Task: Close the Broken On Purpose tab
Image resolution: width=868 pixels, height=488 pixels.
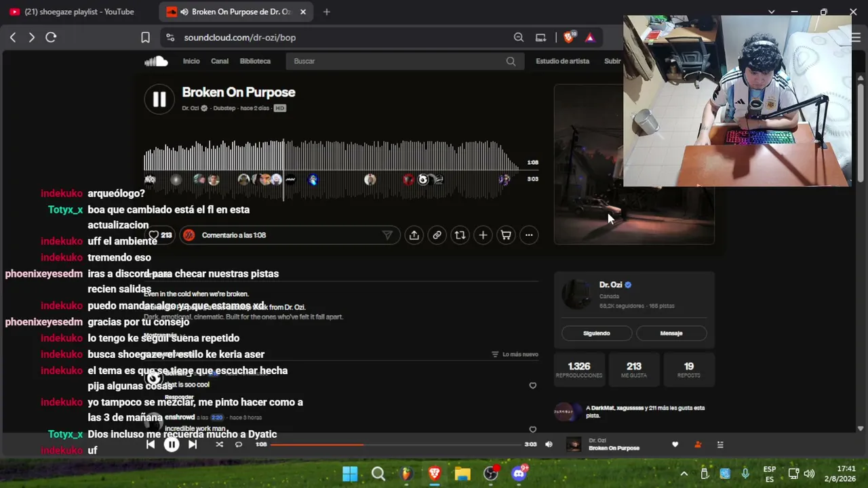Action: coord(303,12)
